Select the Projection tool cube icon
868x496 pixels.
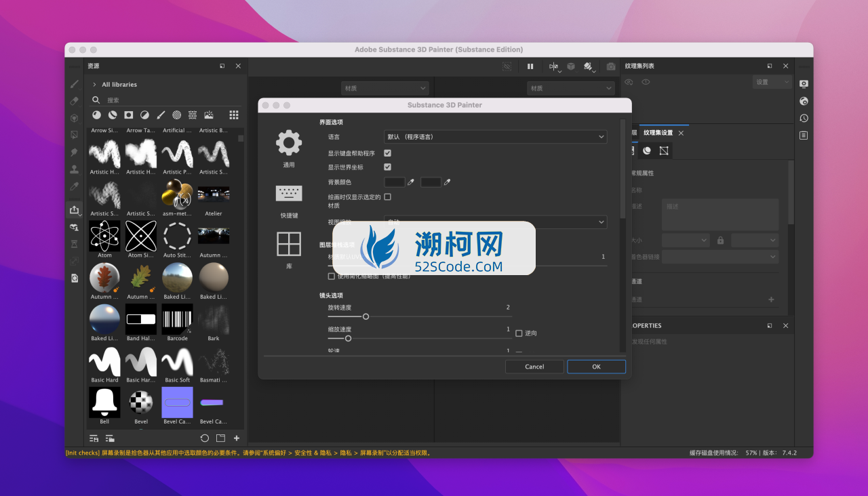click(x=75, y=118)
